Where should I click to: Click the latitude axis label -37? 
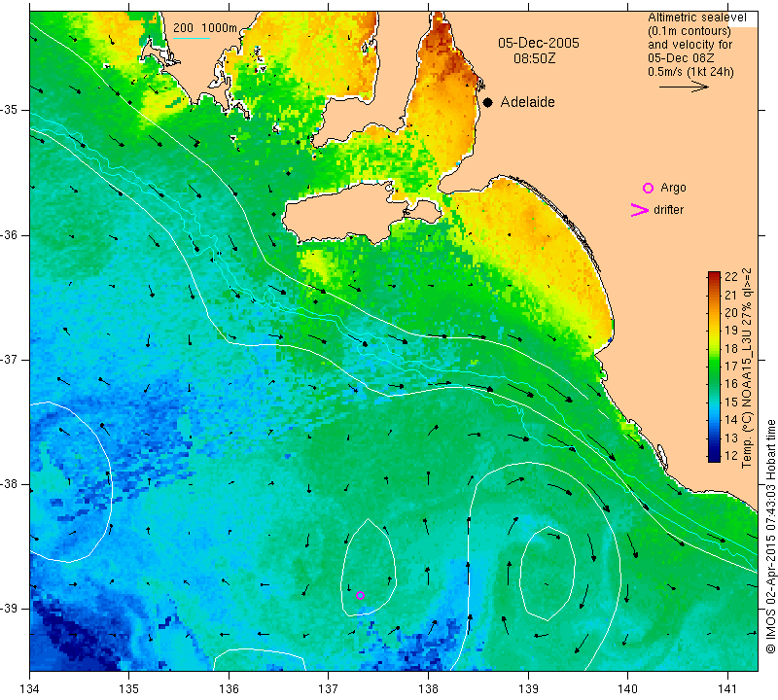click(x=10, y=359)
